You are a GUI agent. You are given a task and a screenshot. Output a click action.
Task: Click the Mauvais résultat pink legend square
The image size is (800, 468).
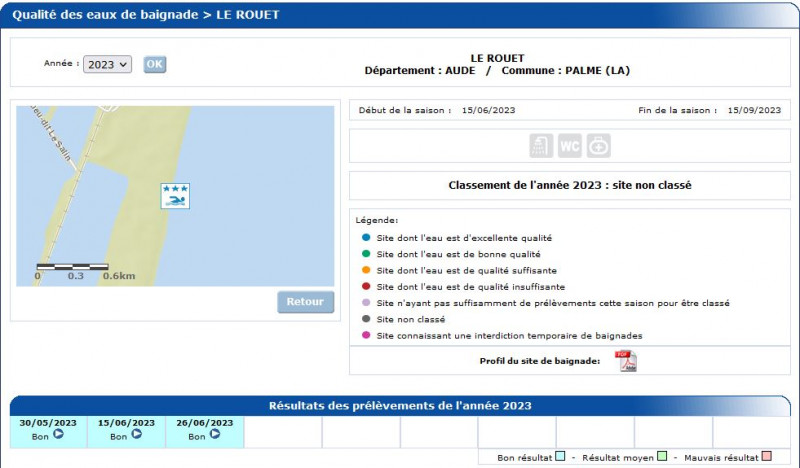click(x=765, y=457)
